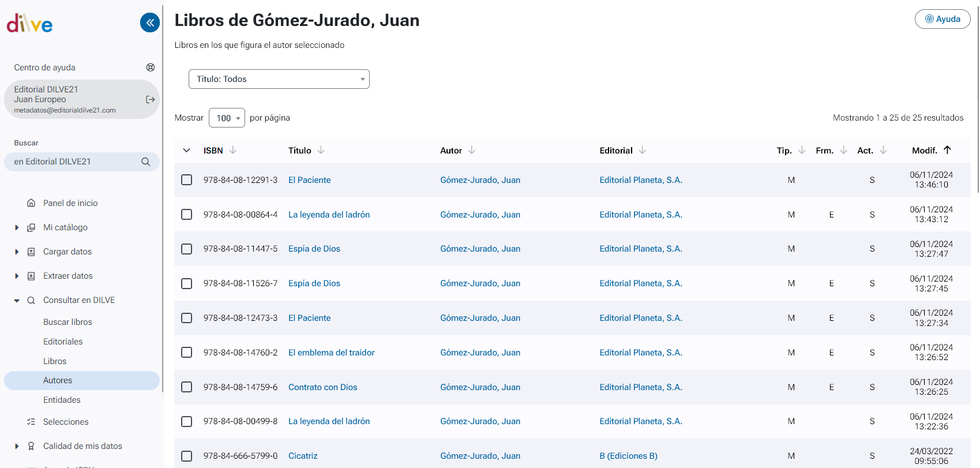The width and height of the screenshot is (980, 468).
Task: Select checkbox for El emblema del traidor
Action: (x=187, y=353)
